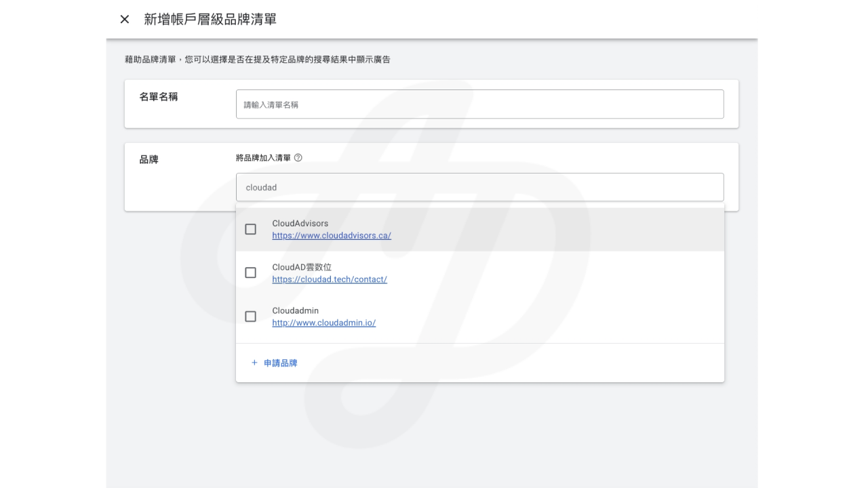Open the https://www.cloudadvisors.ca/ link

pos(332,236)
